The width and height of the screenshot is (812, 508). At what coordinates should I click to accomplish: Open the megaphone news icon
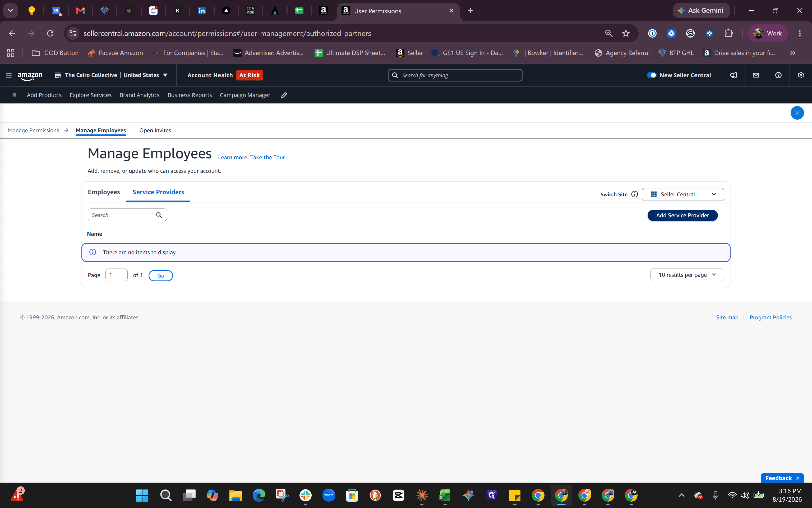[x=733, y=75]
